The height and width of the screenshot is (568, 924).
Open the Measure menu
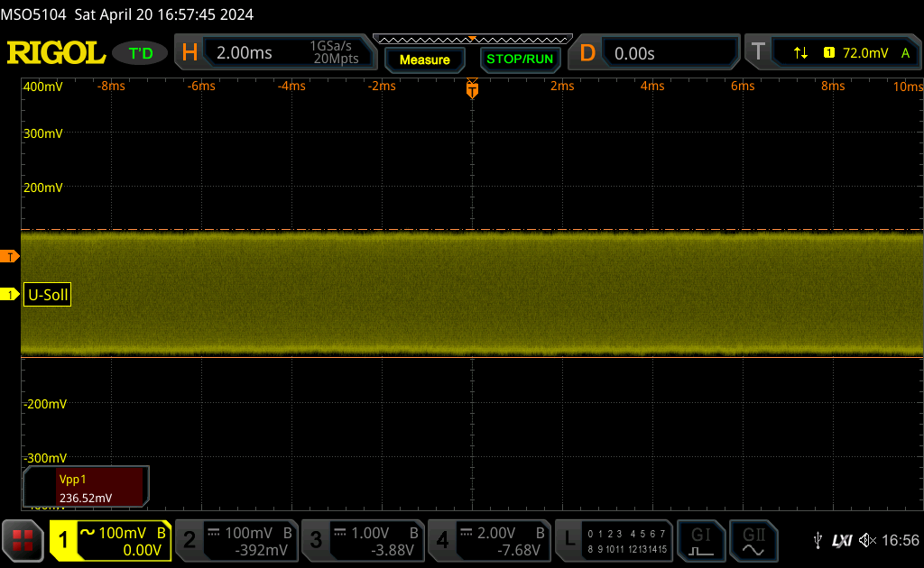point(424,60)
